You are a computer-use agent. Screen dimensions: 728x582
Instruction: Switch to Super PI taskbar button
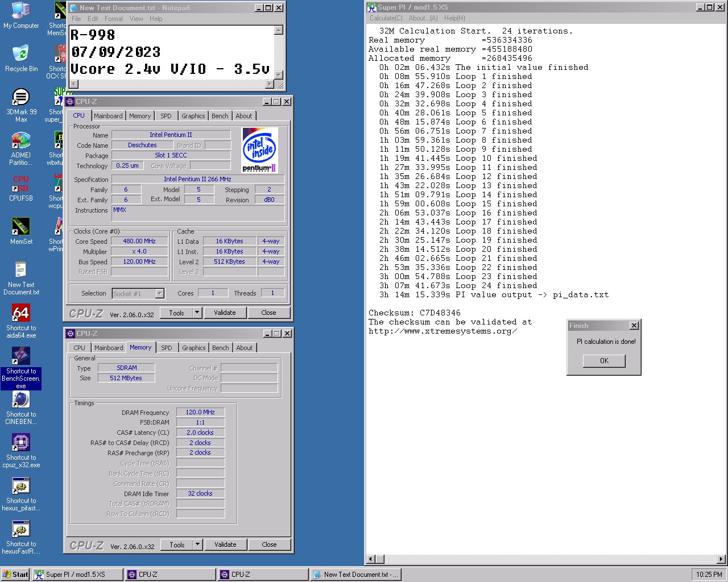pyautogui.click(x=77, y=575)
